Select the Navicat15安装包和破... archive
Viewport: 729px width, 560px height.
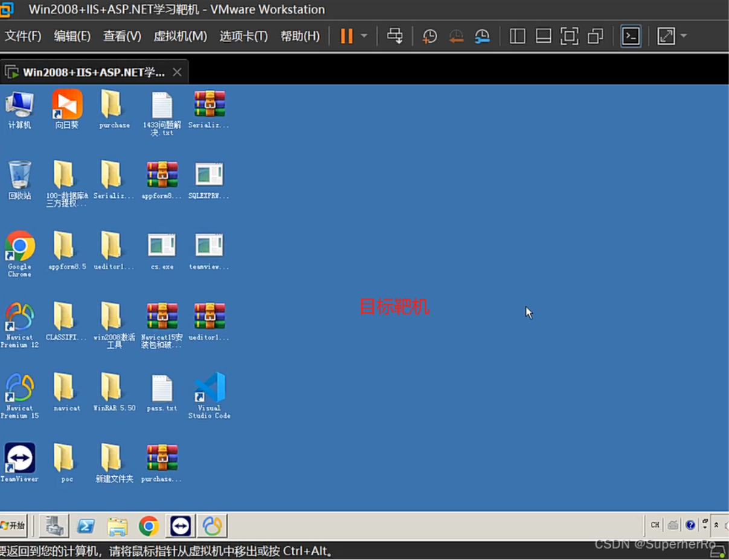162,325
